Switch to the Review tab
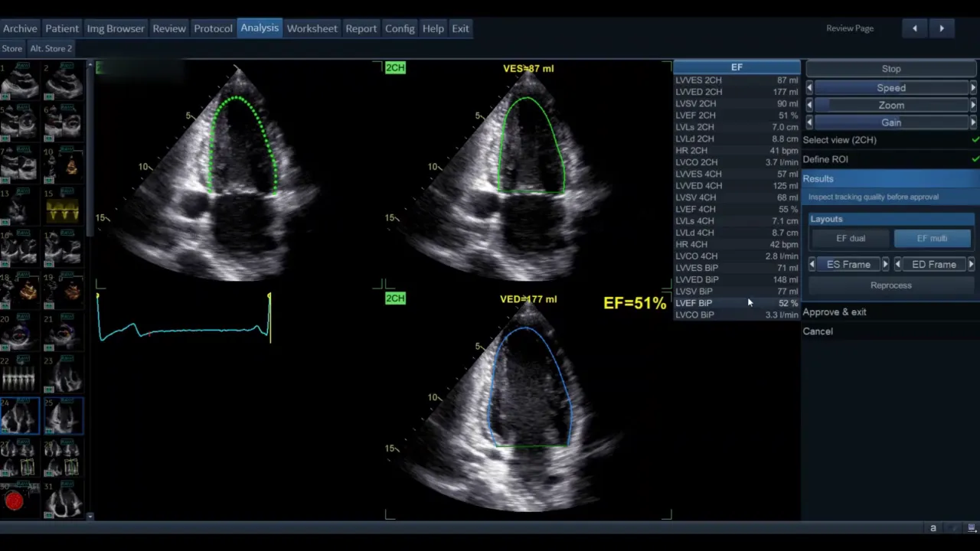Screen dimensions: 980x551 click(169, 28)
